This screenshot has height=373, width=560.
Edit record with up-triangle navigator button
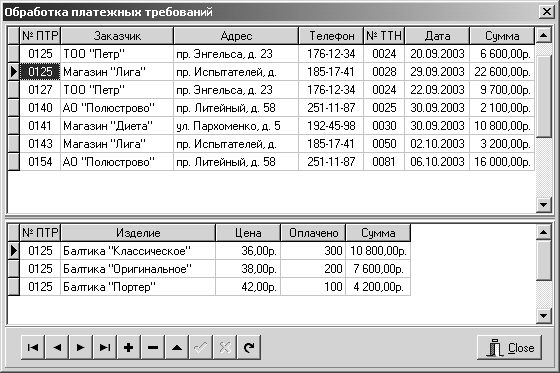pos(177,347)
